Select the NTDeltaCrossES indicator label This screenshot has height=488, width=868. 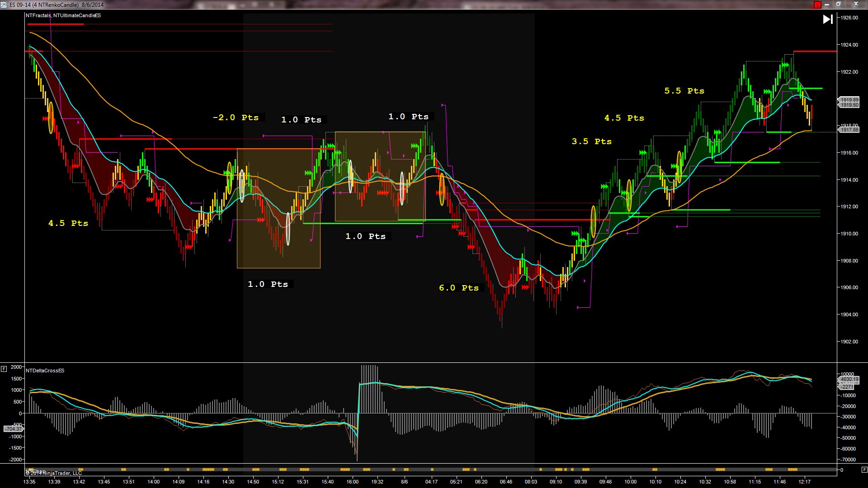(45, 371)
